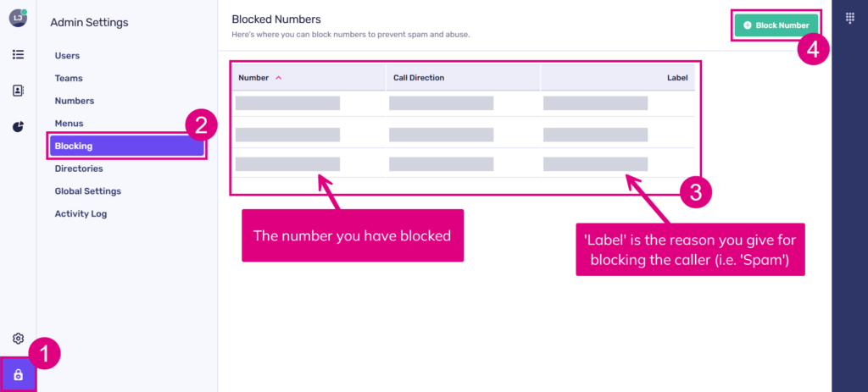Click the Call Direction column header
This screenshot has width=868, height=392.
(x=419, y=78)
